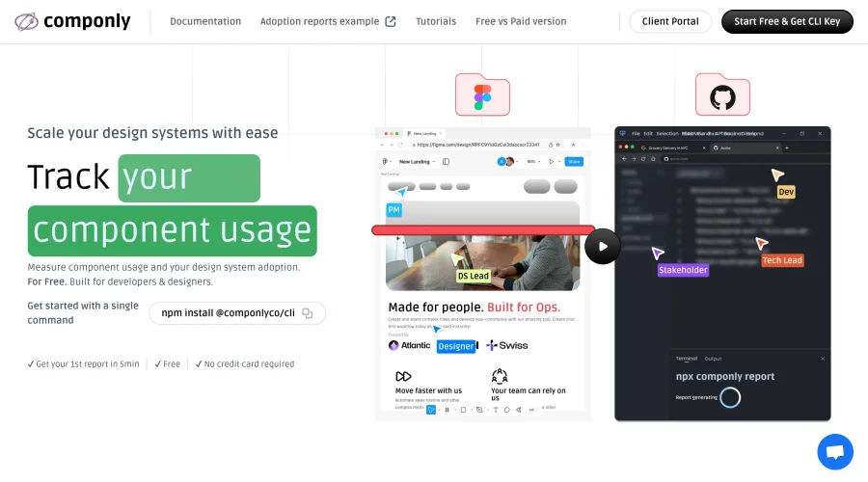Go to Free vs Paid version
The image size is (868, 482).
[x=521, y=21]
